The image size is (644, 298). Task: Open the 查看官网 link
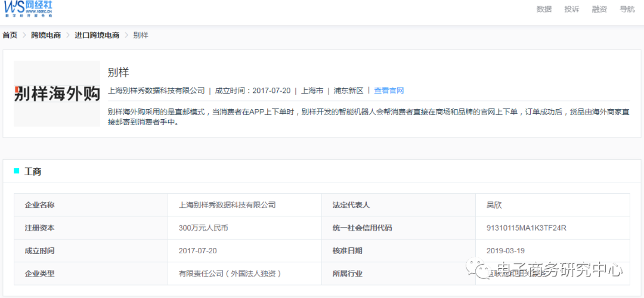(x=389, y=91)
